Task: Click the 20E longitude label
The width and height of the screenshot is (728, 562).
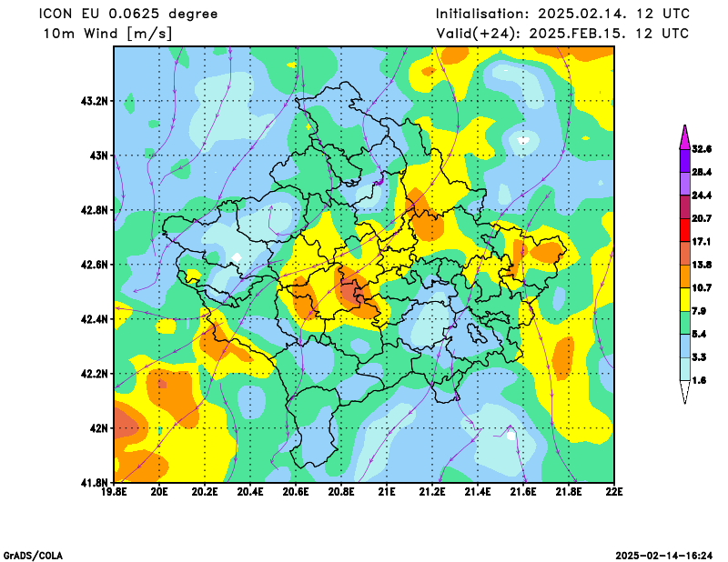Action: click(159, 492)
